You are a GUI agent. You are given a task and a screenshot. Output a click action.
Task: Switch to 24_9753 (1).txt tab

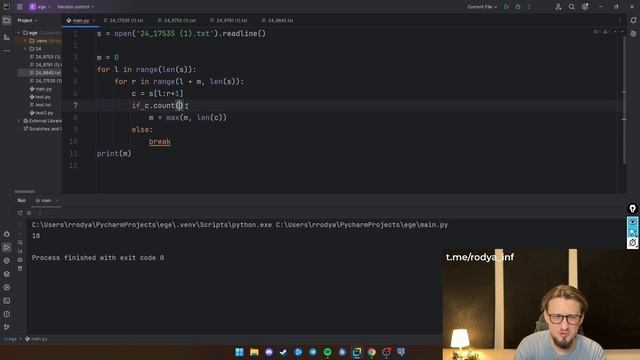pyautogui.click(x=177, y=20)
